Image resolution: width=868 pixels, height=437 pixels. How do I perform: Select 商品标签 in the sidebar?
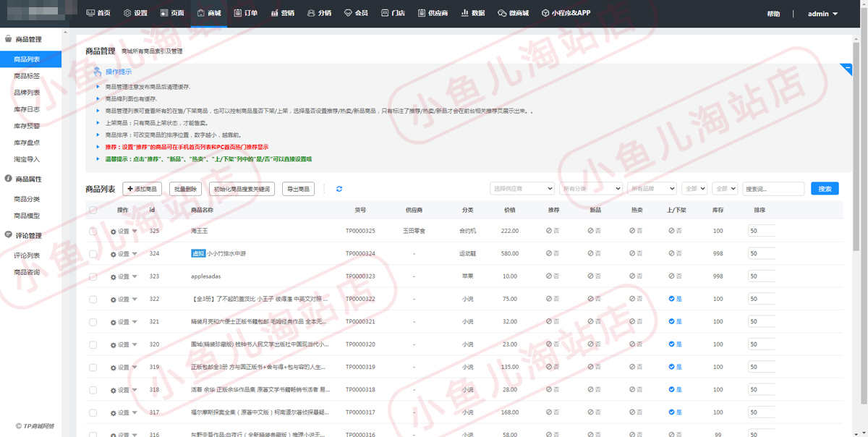click(27, 76)
